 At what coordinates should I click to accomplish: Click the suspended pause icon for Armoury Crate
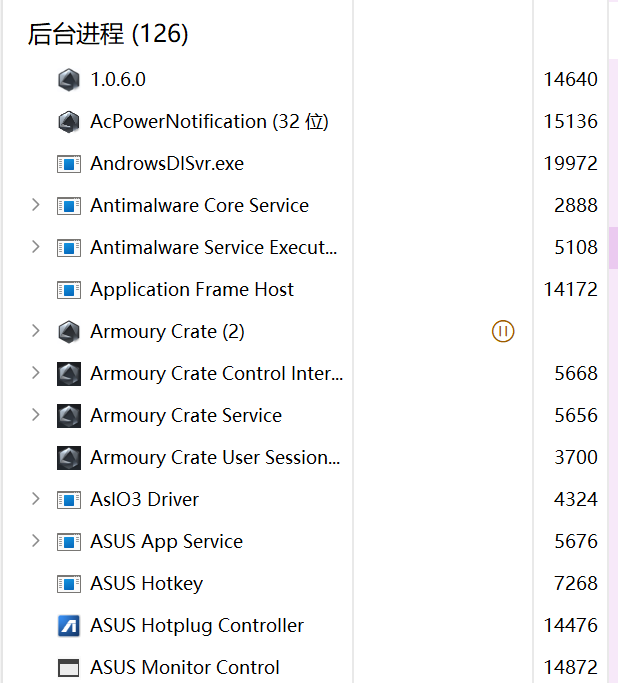(x=503, y=331)
